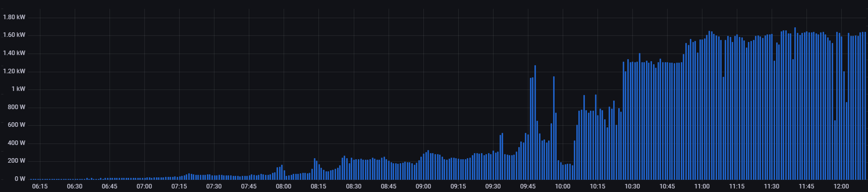Screen dimensions: 868x192
Task: Click the 0 W y-axis label
Action: click(20, 179)
